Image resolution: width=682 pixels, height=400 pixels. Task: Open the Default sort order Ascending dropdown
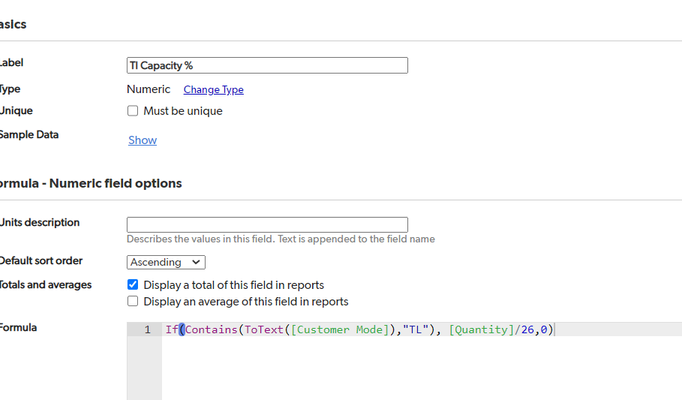[166, 262]
